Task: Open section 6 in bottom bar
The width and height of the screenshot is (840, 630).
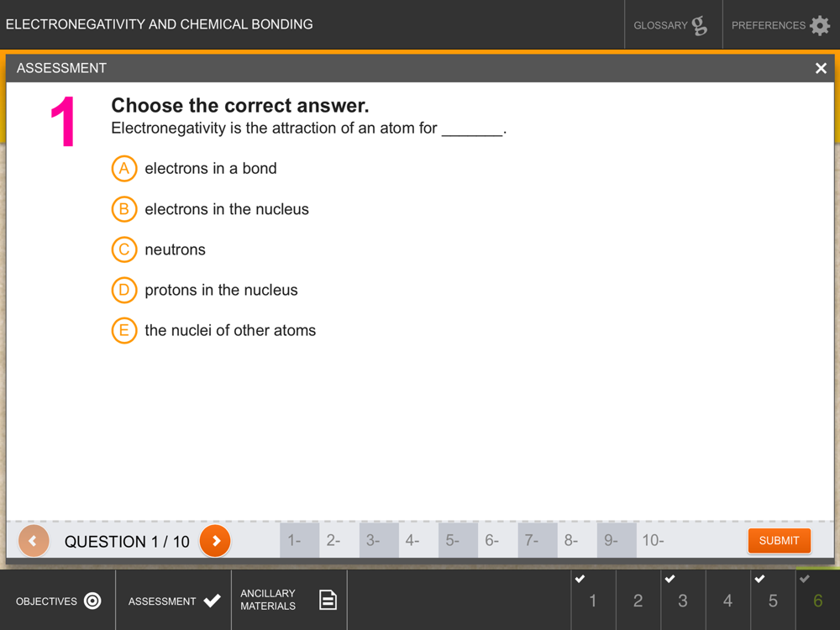Action: [x=817, y=600]
